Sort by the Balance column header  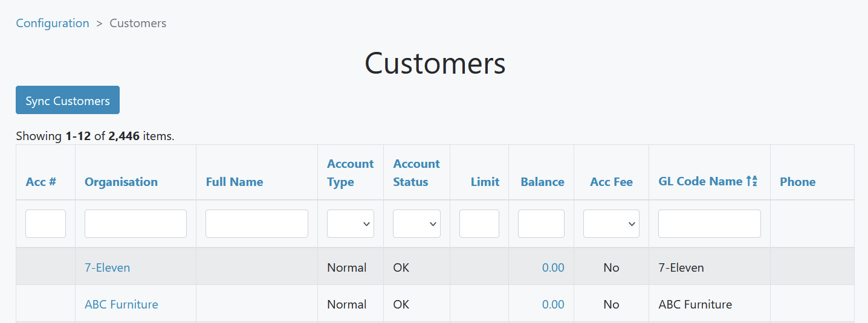tap(542, 182)
